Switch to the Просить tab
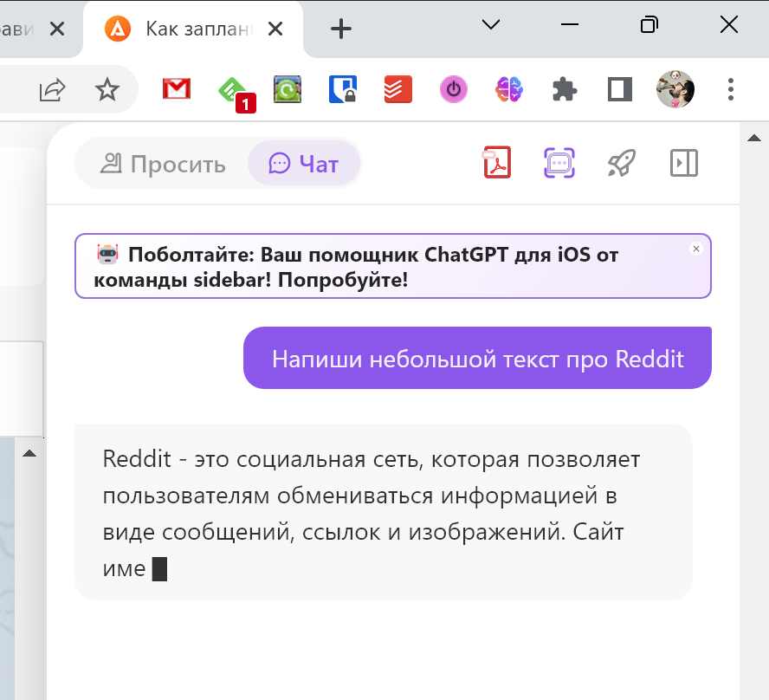 [163, 164]
